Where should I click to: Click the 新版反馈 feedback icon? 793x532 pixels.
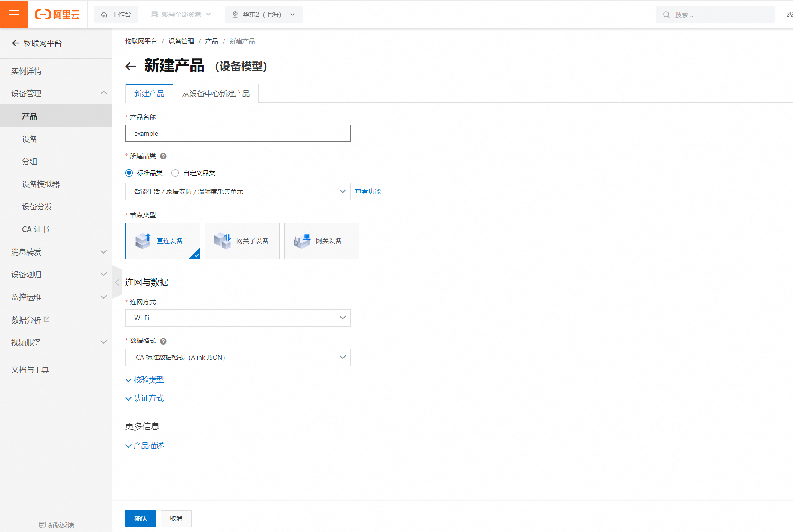(x=42, y=525)
